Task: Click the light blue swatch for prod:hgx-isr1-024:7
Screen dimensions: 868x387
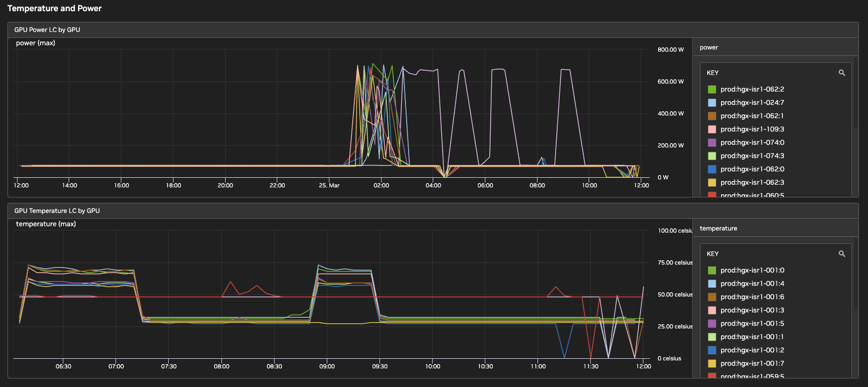Action: coord(712,103)
